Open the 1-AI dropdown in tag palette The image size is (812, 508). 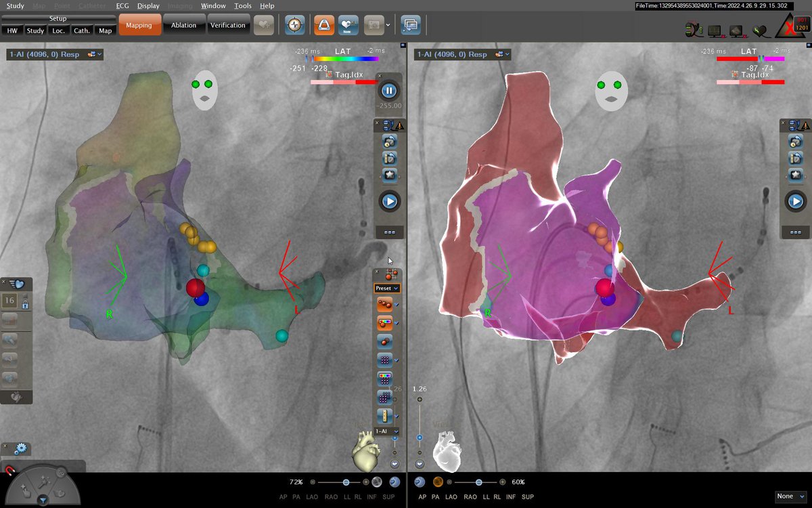pos(387,431)
